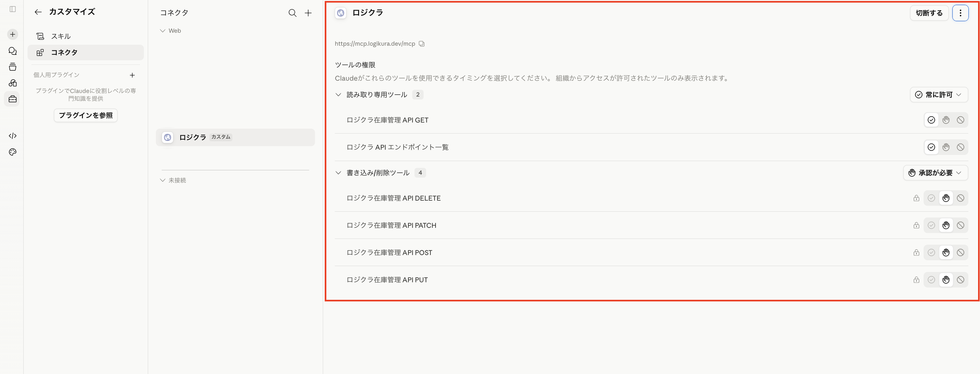Click the ロジクラ API エンドポイント一覧 label
The width and height of the screenshot is (980, 374).
[398, 147]
